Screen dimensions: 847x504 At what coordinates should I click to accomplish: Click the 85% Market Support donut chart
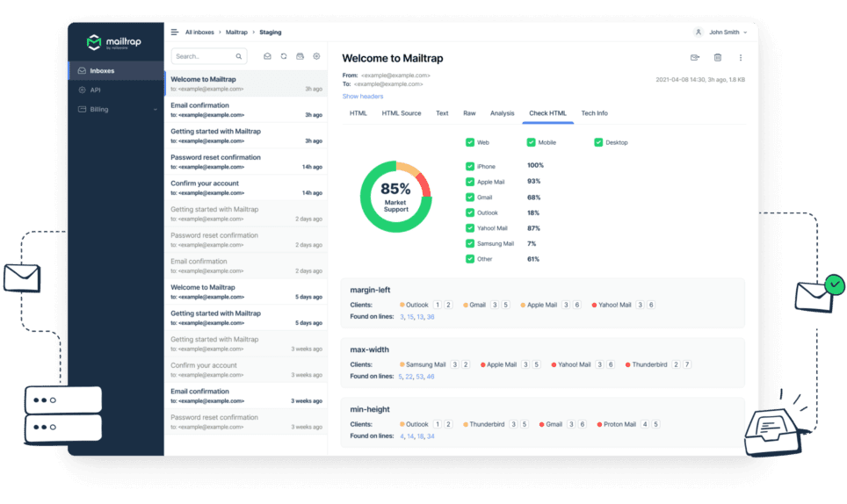click(x=396, y=197)
